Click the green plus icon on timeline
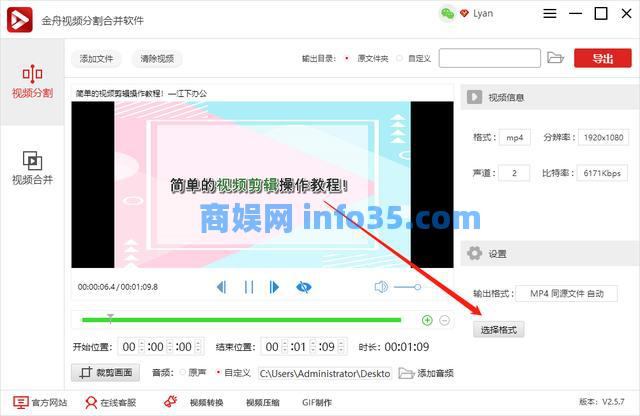 coord(427,320)
